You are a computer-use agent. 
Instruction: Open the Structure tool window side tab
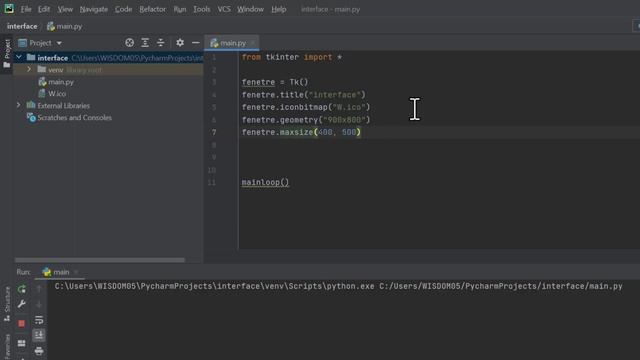pyautogui.click(x=7, y=304)
